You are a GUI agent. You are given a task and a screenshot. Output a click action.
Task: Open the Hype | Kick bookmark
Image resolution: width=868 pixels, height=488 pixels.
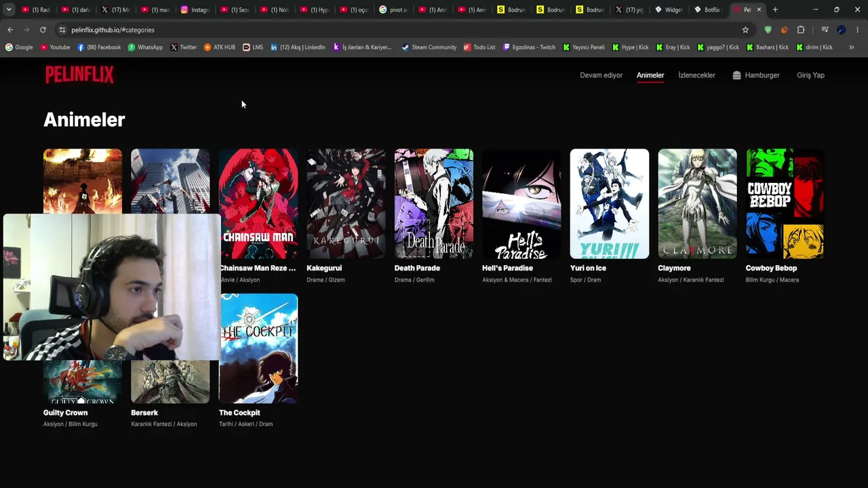click(630, 47)
